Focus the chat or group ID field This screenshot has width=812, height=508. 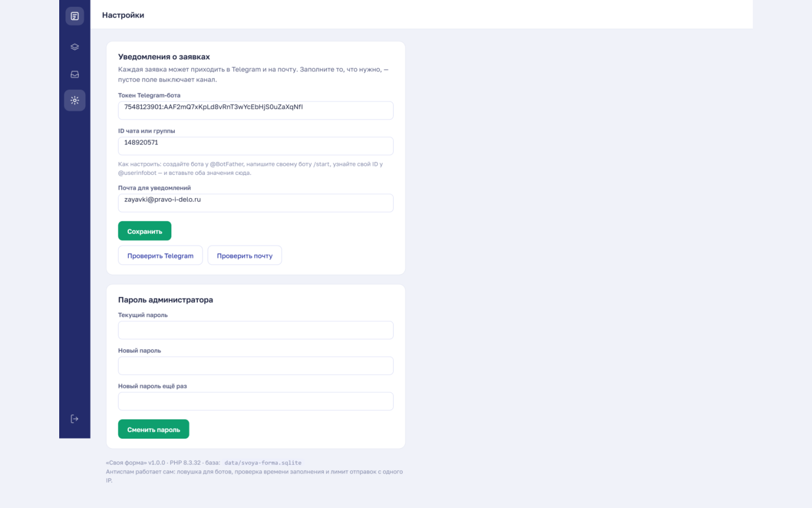point(255,146)
